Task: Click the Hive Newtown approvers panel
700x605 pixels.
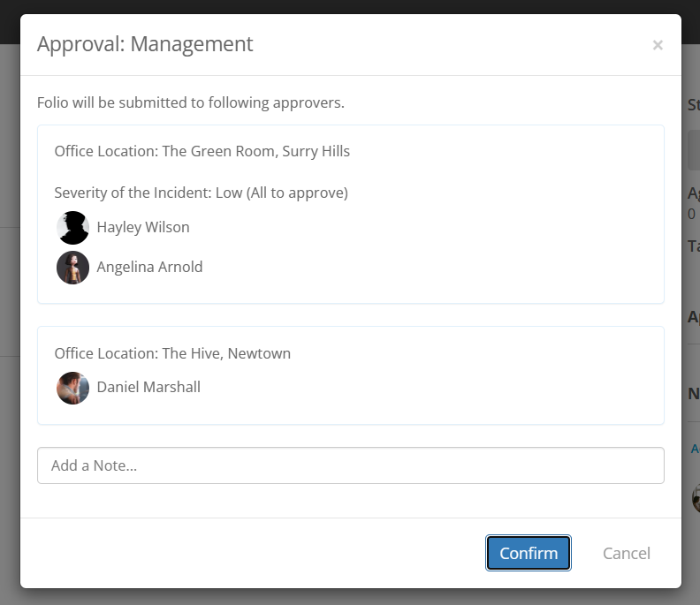Action: [351, 375]
